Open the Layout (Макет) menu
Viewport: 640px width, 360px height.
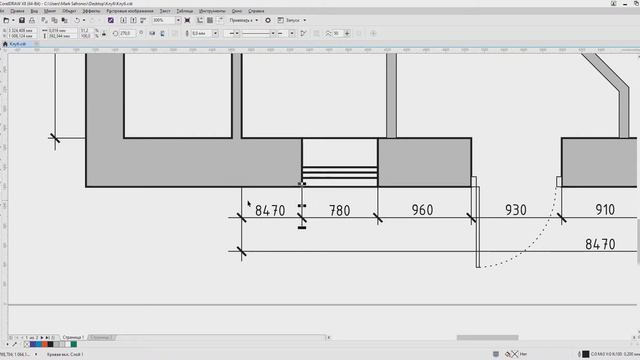[50, 11]
